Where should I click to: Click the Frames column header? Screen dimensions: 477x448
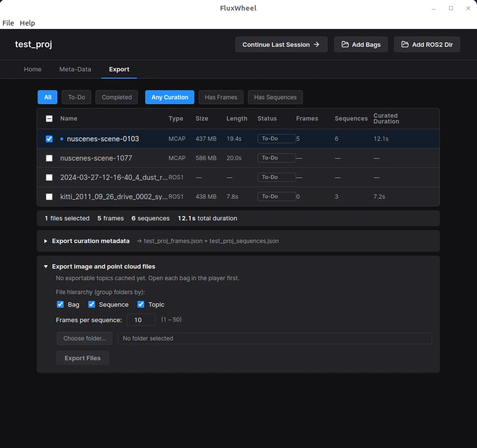click(307, 119)
